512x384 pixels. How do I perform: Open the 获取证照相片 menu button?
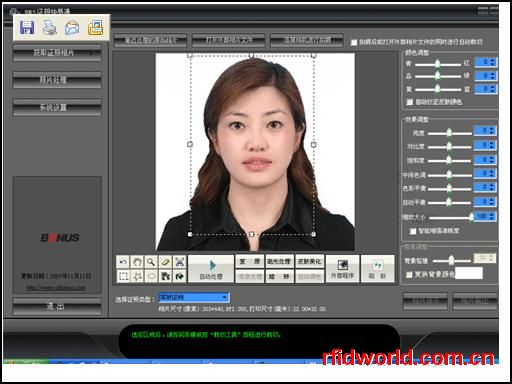tap(57, 53)
